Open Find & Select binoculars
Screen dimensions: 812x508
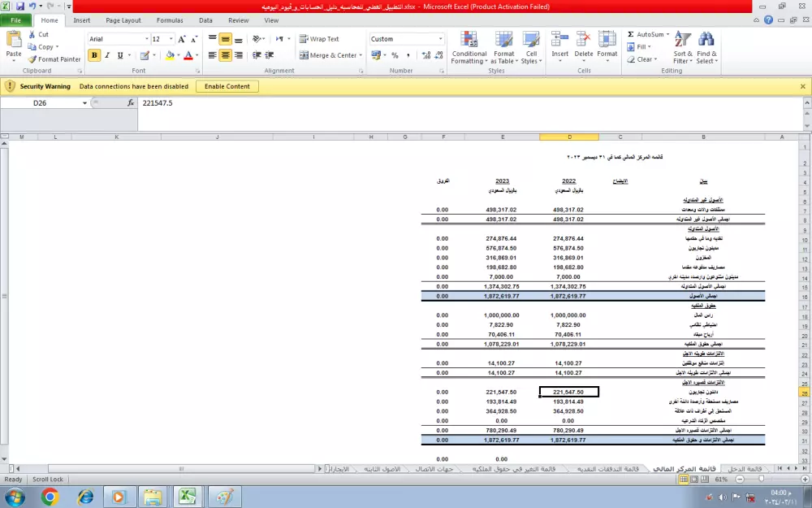pos(707,47)
